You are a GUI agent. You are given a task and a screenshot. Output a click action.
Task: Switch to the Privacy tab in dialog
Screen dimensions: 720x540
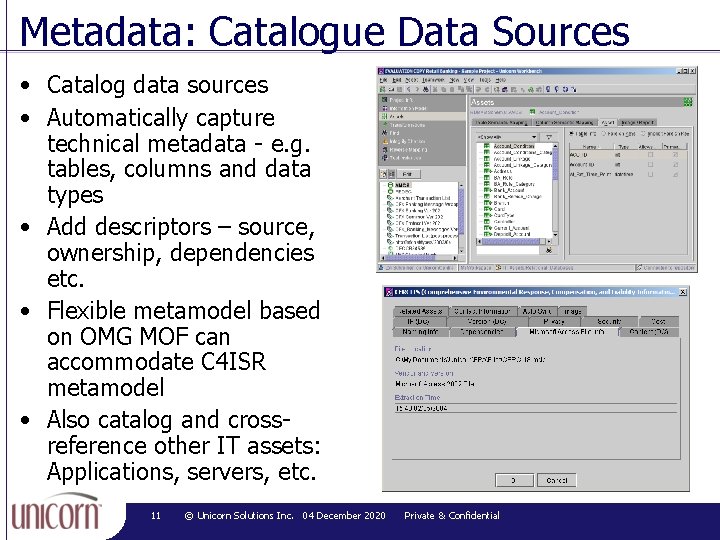(x=554, y=321)
